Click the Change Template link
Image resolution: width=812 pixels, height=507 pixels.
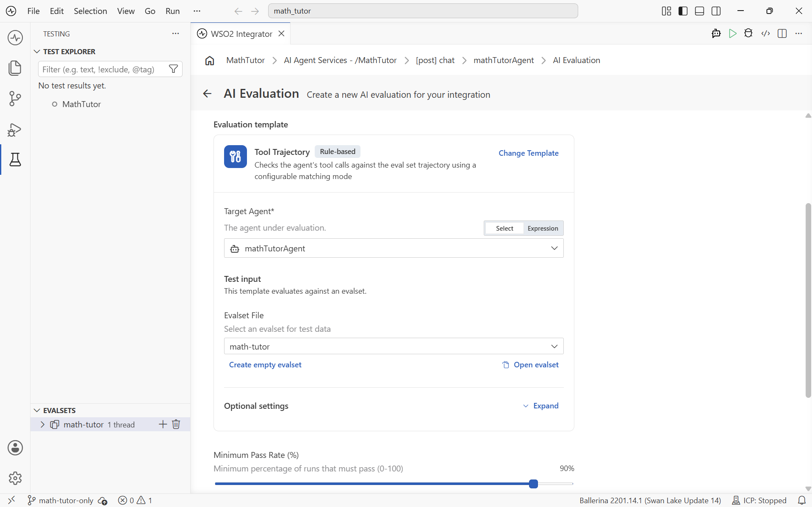[528, 153]
